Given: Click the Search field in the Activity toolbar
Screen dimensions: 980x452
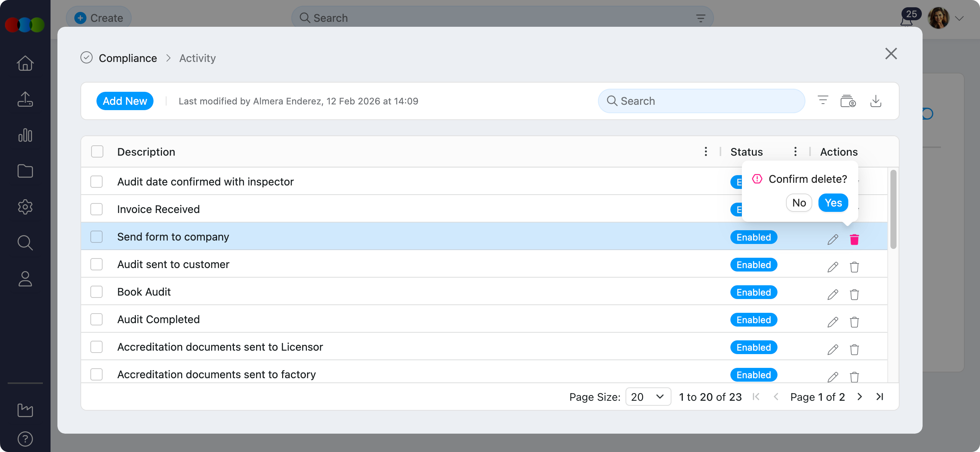Looking at the screenshot, I should pyautogui.click(x=701, y=101).
